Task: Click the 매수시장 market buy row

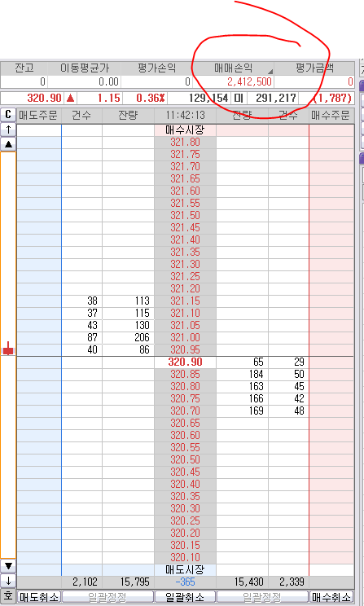Action: point(185,130)
